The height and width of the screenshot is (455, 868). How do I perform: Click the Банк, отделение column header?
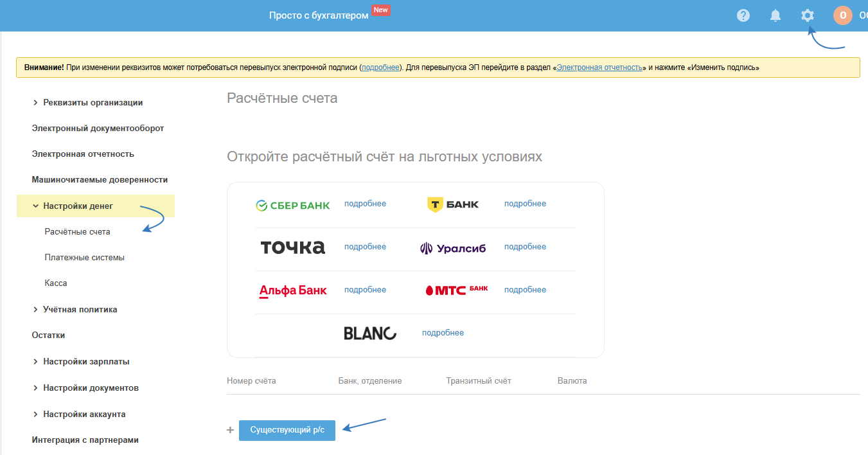(370, 380)
